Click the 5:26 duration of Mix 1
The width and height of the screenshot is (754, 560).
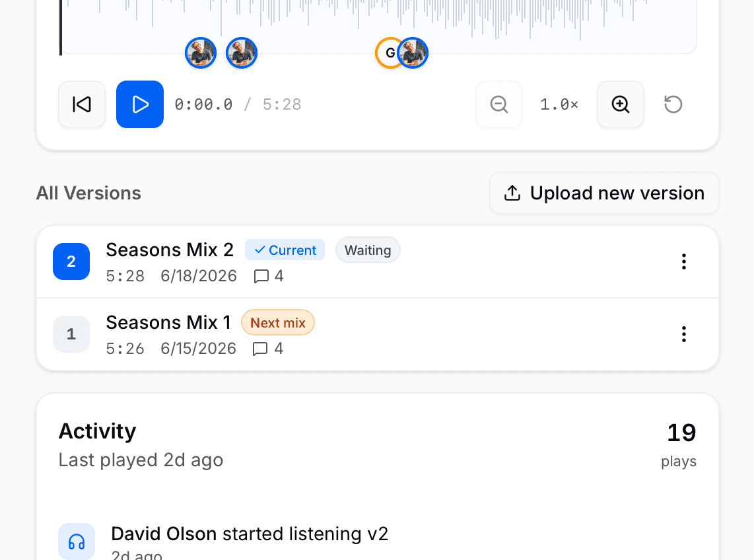125,349
